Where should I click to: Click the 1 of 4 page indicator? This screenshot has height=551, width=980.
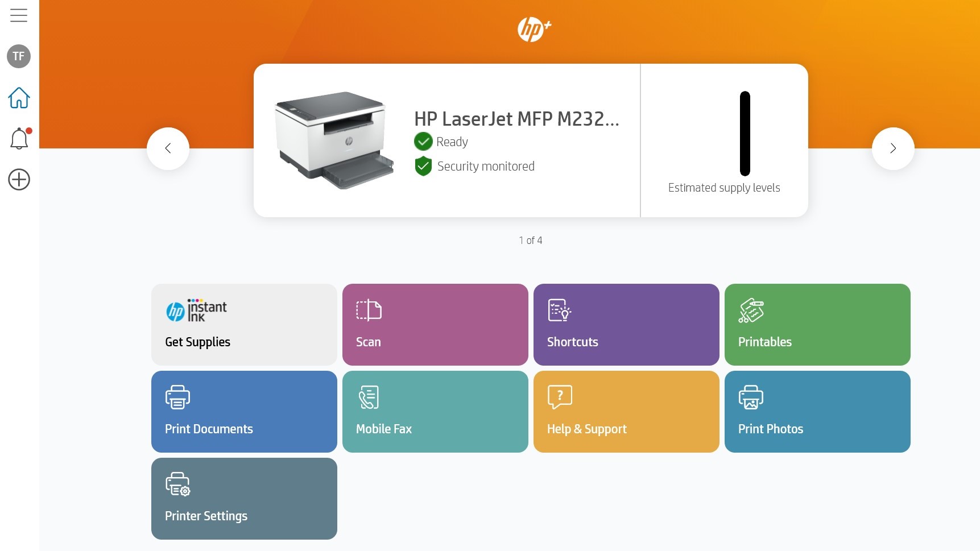pos(531,241)
